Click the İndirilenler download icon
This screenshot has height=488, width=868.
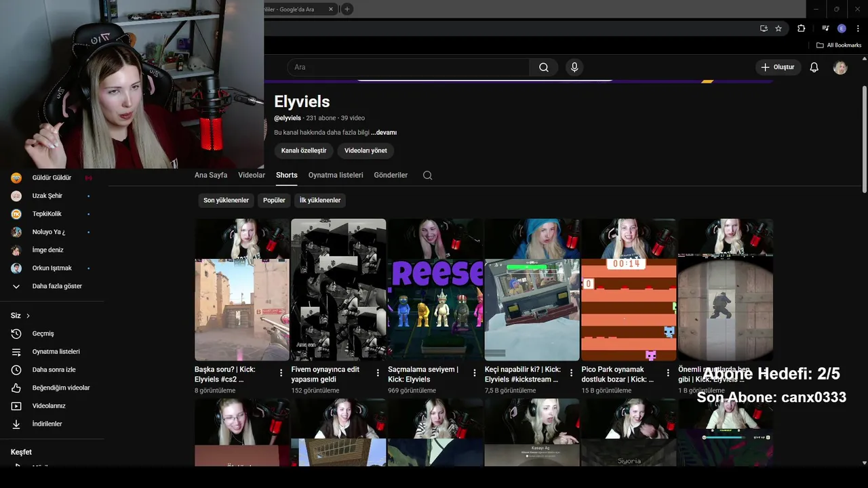[16, 424]
